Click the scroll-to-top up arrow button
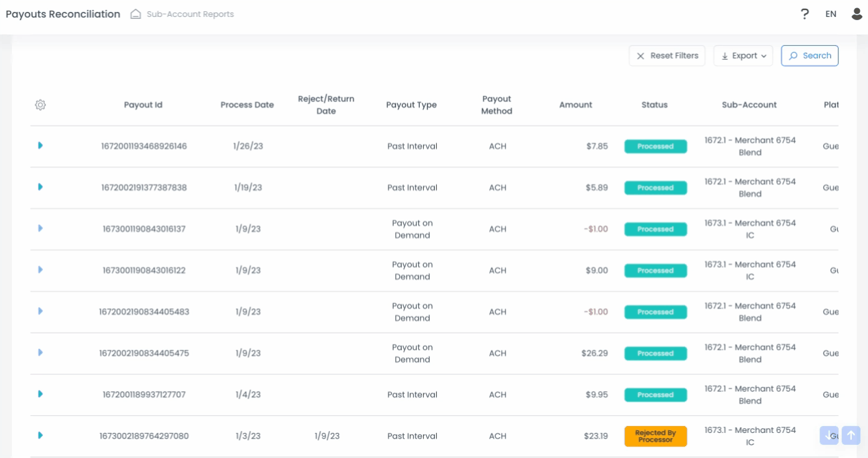Viewport: 868px width, 458px height. [x=851, y=435]
